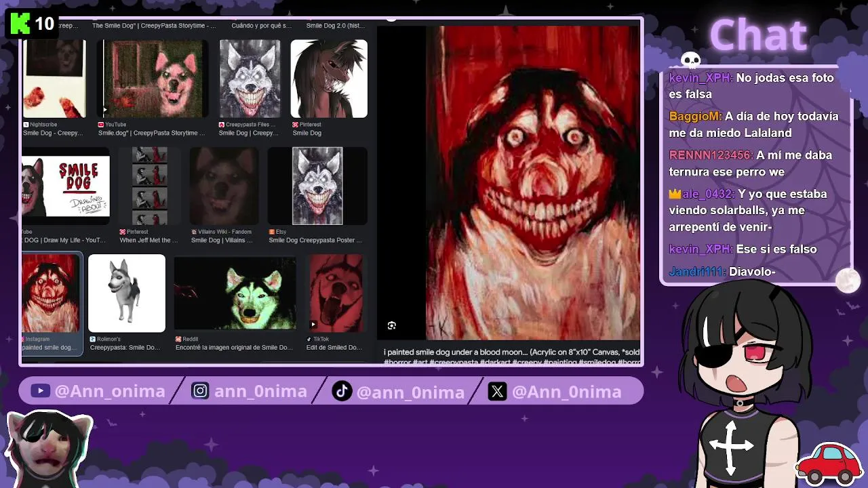Click the crown badge beside ale_0432

coord(675,194)
